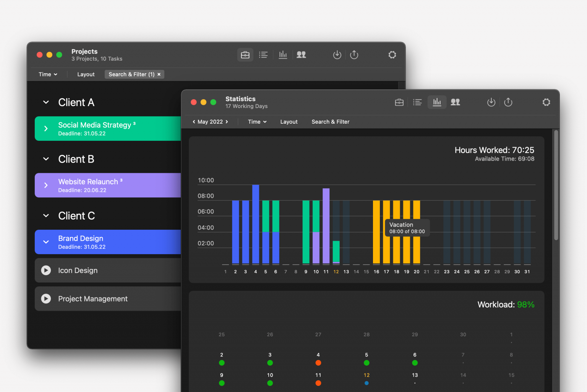Open the Projects briefcase view icon
The height and width of the screenshot is (392, 587).
tap(245, 55)
